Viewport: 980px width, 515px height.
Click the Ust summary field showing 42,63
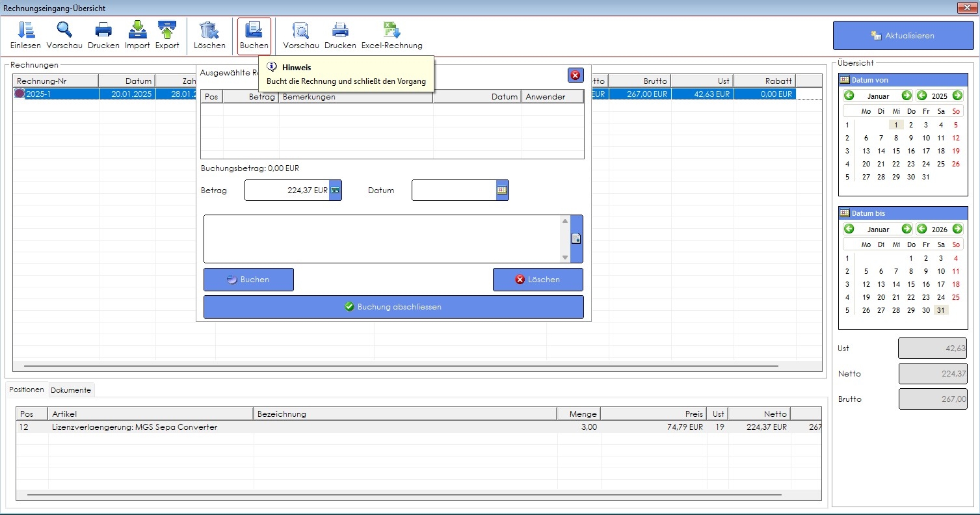[933, 349]
